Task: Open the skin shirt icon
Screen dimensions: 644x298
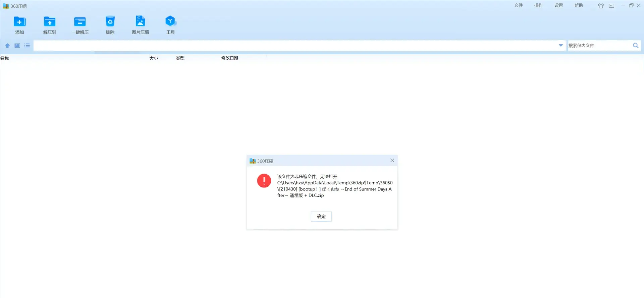Action: click(601, 6)
